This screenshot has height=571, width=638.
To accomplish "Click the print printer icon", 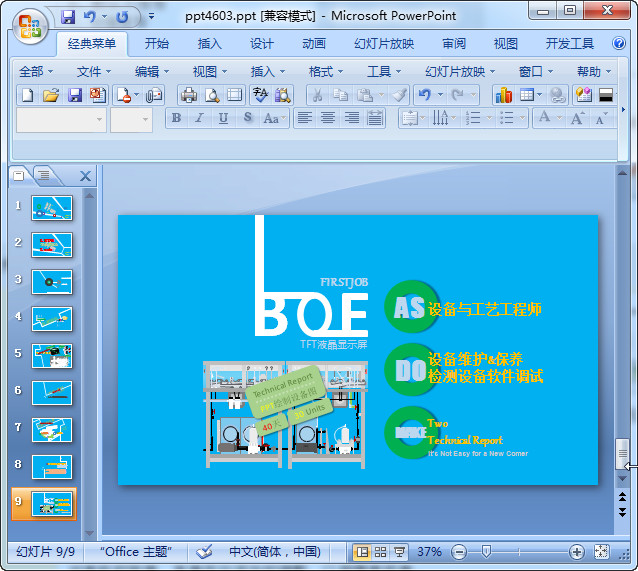I will click(x=188, y=95).
